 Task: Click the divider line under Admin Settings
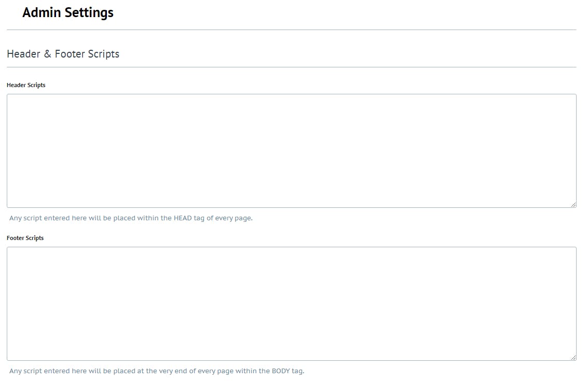291,30
